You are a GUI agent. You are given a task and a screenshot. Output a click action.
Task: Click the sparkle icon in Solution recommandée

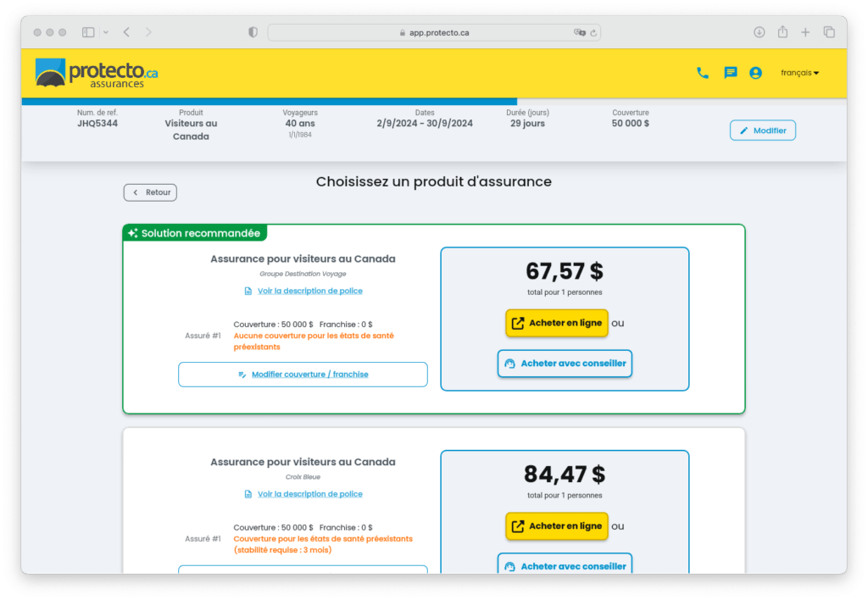coord(133,233)
